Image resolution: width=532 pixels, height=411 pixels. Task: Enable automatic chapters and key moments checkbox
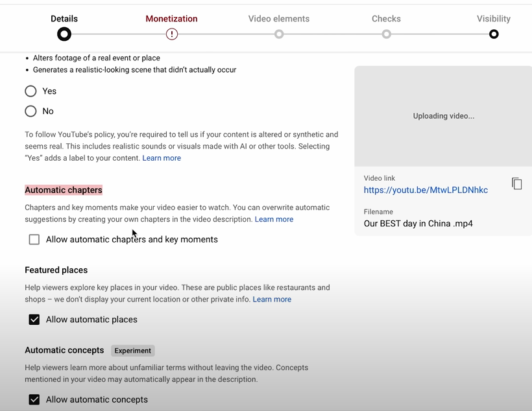tap(34, 240)
